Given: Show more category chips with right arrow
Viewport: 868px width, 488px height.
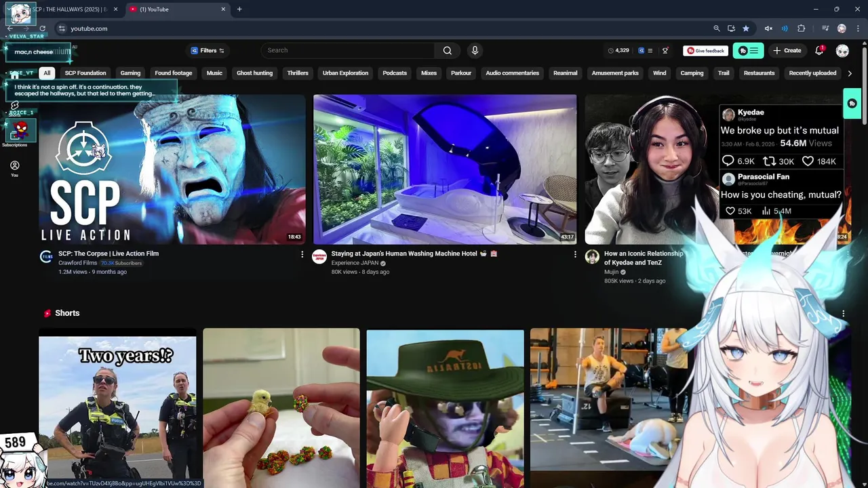Looking at the screenshot, I should click(x=850, y=73).
